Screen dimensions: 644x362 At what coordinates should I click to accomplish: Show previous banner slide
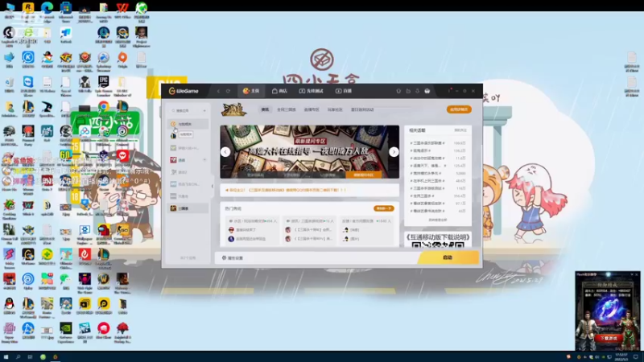pyautogui.click(x=225, y=152)
